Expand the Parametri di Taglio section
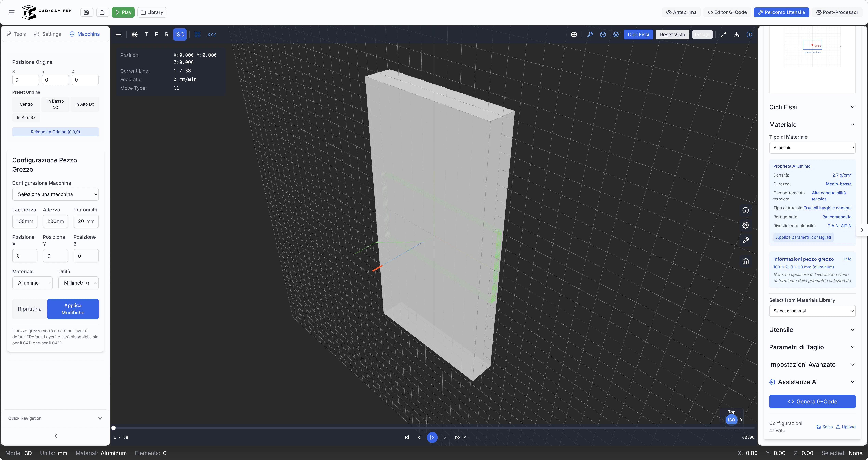868x460 pixels. click(812, 347)
